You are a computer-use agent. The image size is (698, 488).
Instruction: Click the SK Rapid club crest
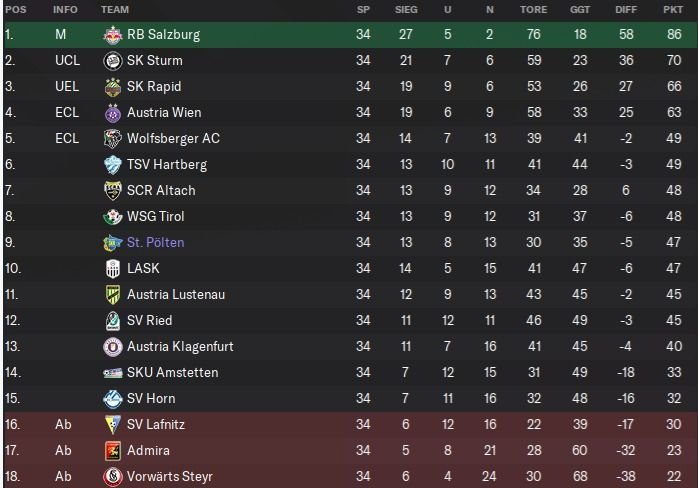[113, 86]
